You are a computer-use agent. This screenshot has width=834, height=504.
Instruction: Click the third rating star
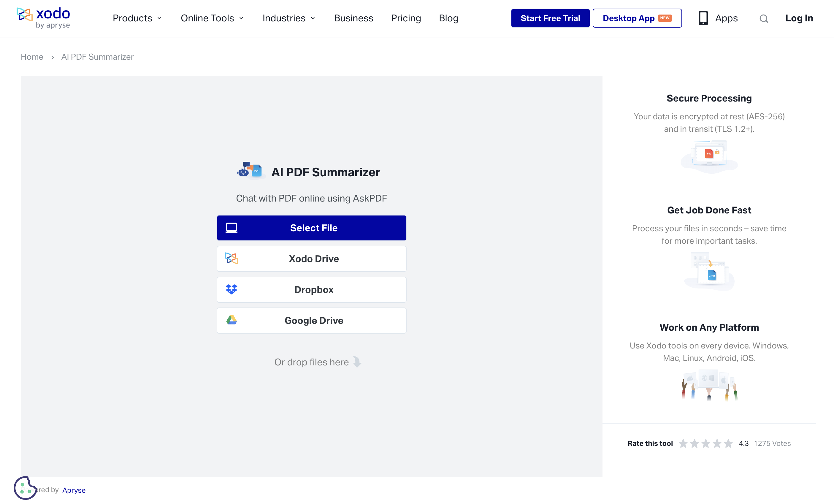pos(706,443)
